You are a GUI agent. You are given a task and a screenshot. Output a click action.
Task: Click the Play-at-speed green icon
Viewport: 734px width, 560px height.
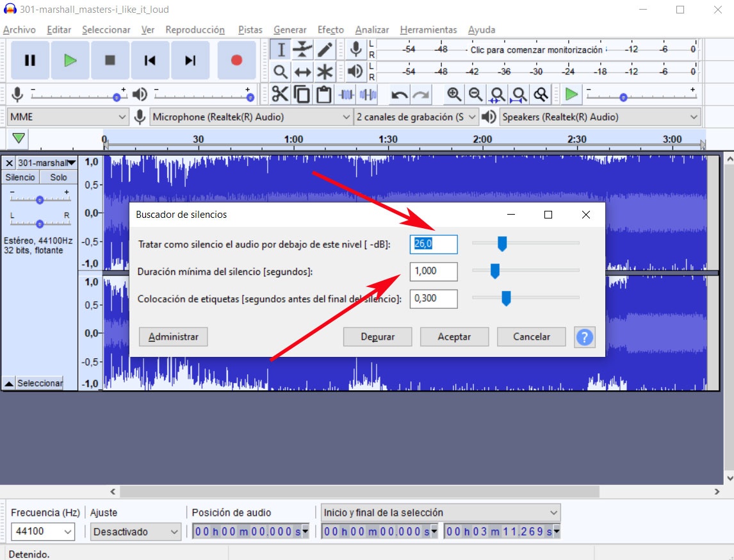(571, 95)
